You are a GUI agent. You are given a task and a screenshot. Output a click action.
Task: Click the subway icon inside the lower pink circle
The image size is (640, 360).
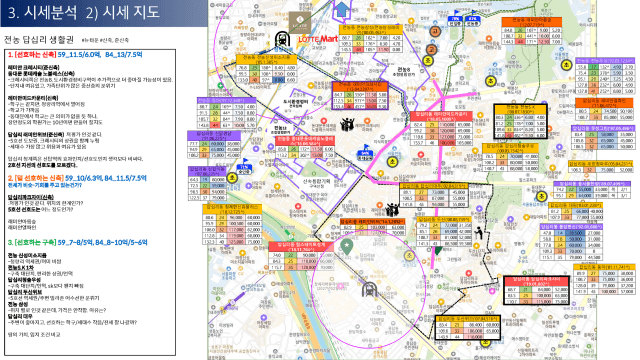tap(369, 289)
